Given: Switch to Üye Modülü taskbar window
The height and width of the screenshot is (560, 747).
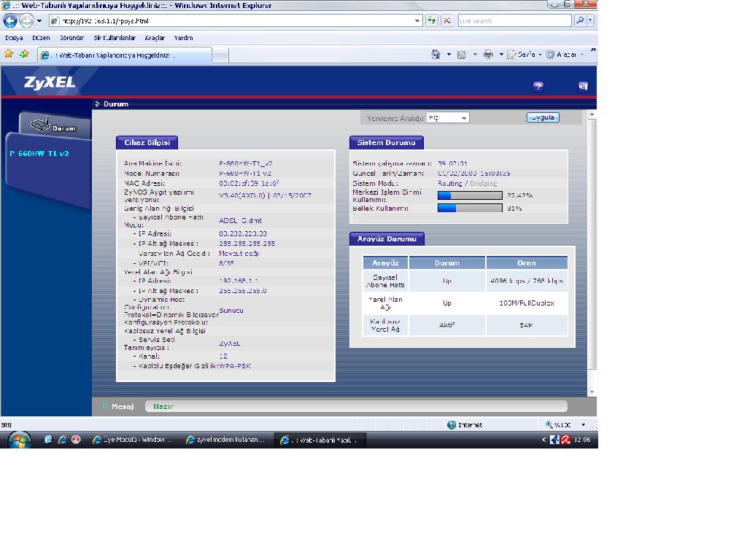Looking at the screenshot, I should tap(133, 440).
